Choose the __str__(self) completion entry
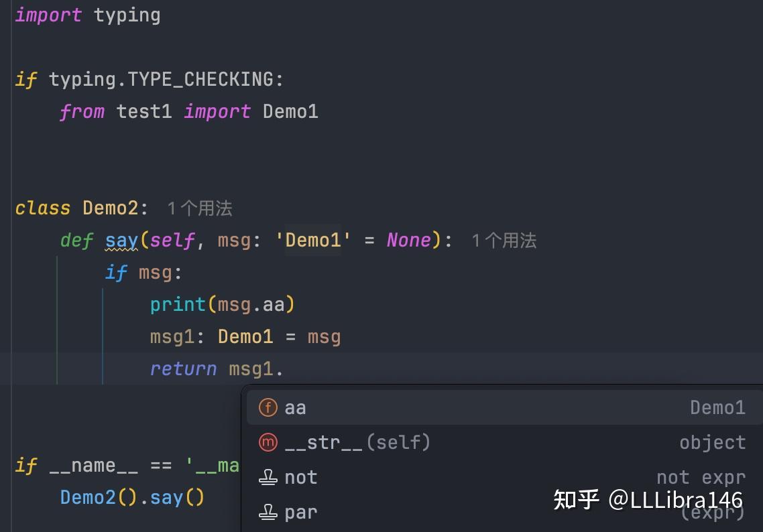763x532 pixels. click(x=505, y=442)
